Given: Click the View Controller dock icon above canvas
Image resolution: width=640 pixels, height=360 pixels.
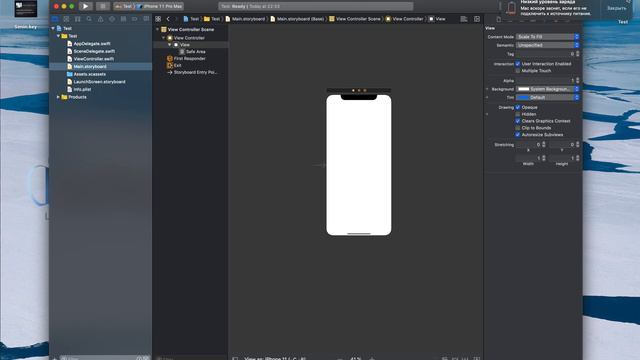Looking at the screenshot, I should tap(353, 90).
